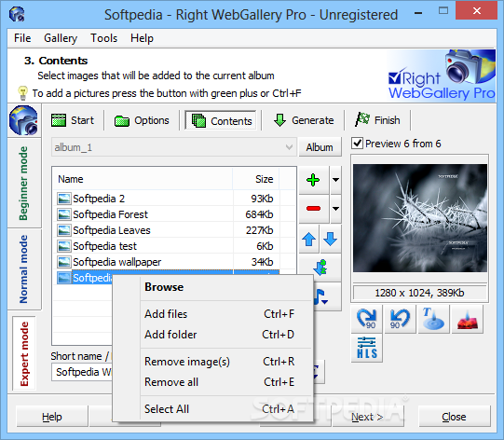Maximize the application window
The image size is (504, 440).
point(443,11)
